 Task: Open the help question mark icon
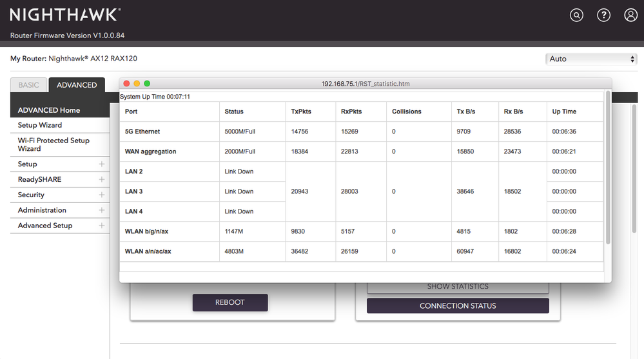pyautogui.click(x=603, y=15)
